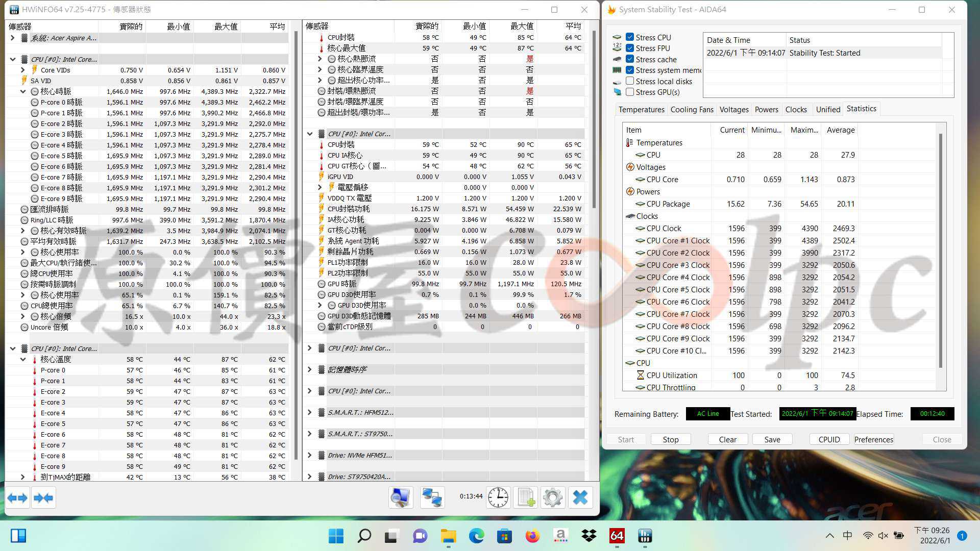Screen dimensions: 980x551
Task: Click the notification badge in the system tray
Action: [x=962, y=536]
